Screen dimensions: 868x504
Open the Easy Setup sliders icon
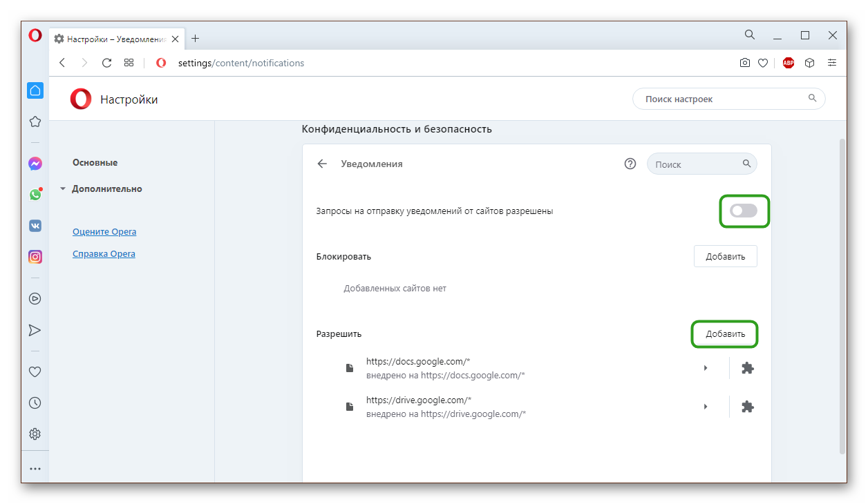click(832, 63)
